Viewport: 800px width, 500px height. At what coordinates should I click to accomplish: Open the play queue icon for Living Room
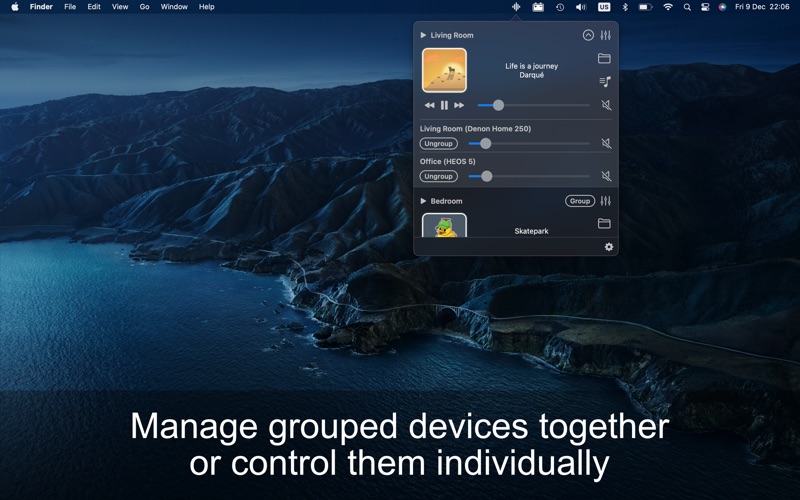tap(605, 81)
